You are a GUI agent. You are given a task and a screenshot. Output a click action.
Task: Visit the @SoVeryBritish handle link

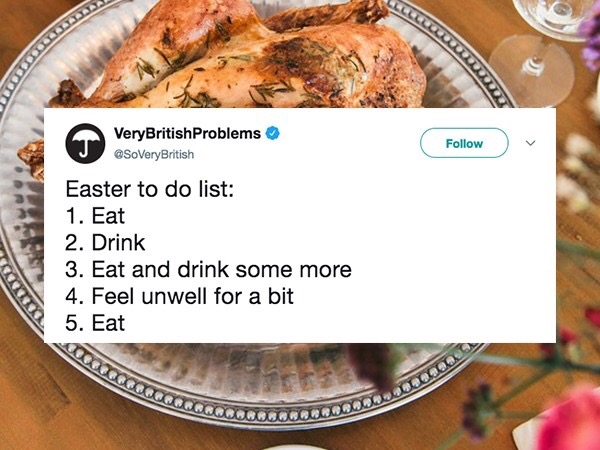pos(154,155)
